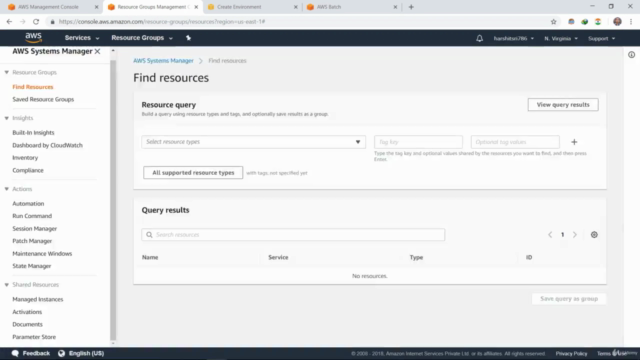Open the info panel icon at right
Viewport: 640px width, 360px height.
click(x=631, y=55)
